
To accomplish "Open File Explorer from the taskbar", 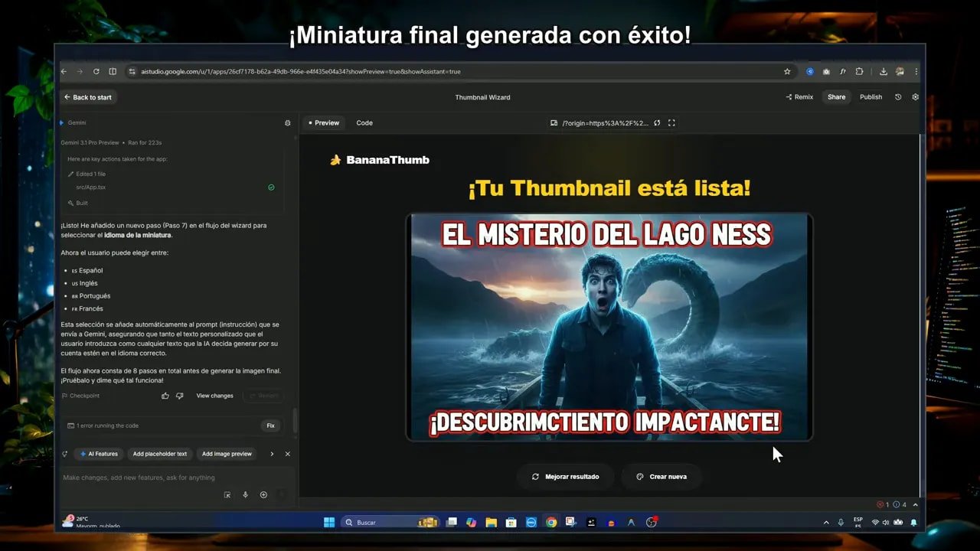I will pyautogui.click(x=491, y=523).
